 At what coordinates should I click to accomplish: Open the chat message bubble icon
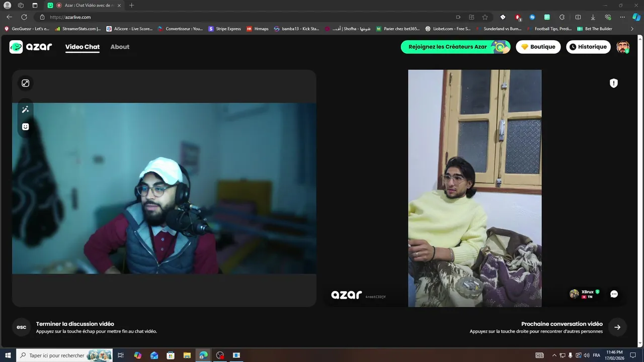[x=614, y=294]
